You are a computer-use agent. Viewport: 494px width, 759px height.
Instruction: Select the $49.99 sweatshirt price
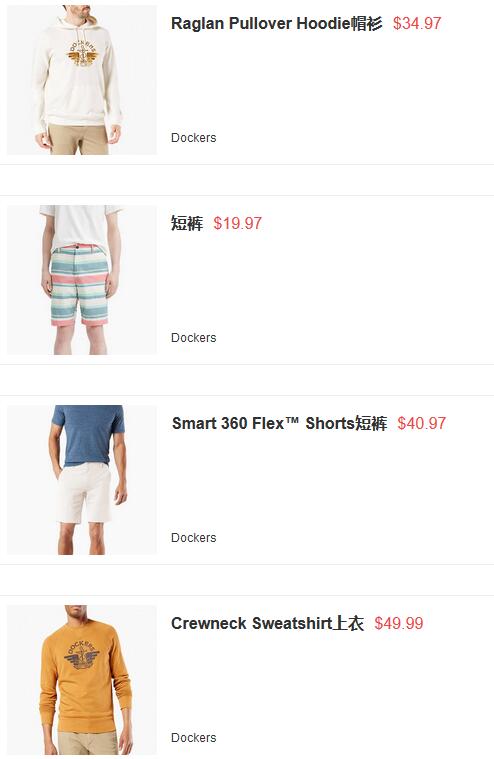[399, 623]
